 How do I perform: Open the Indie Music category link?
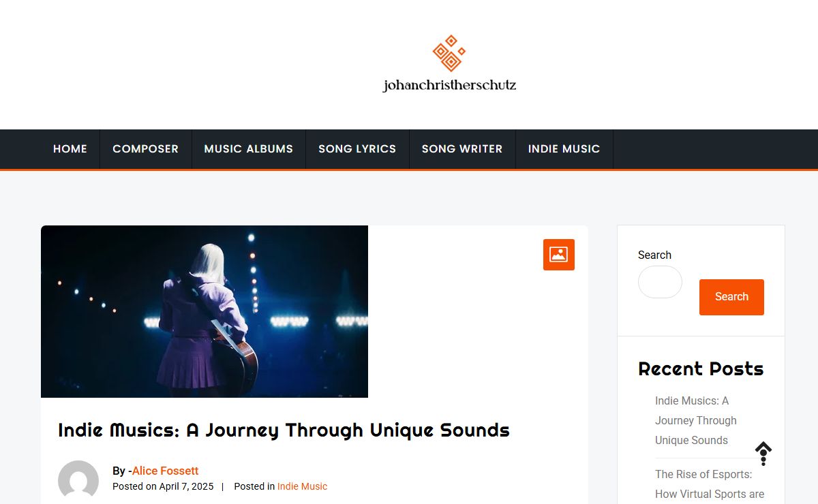click(x=302, y=486)
